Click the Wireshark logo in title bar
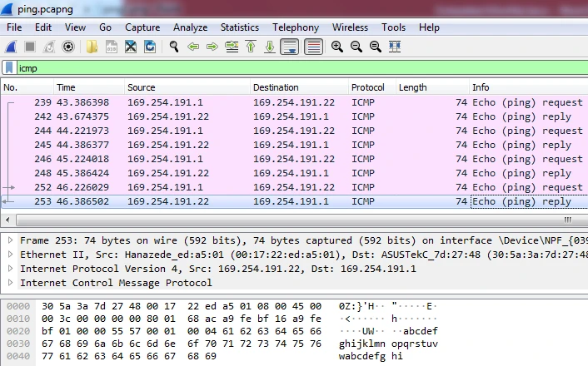588x366 pixels. (x=7, y=8)
